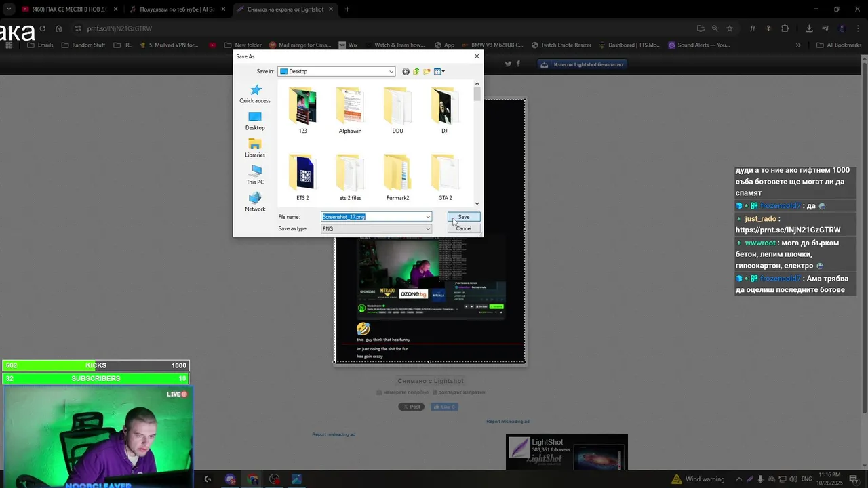Viewport: 868px width, 488px height.
Task: Open the Chrome icon on the taskbar
Action: pos(252,479)
